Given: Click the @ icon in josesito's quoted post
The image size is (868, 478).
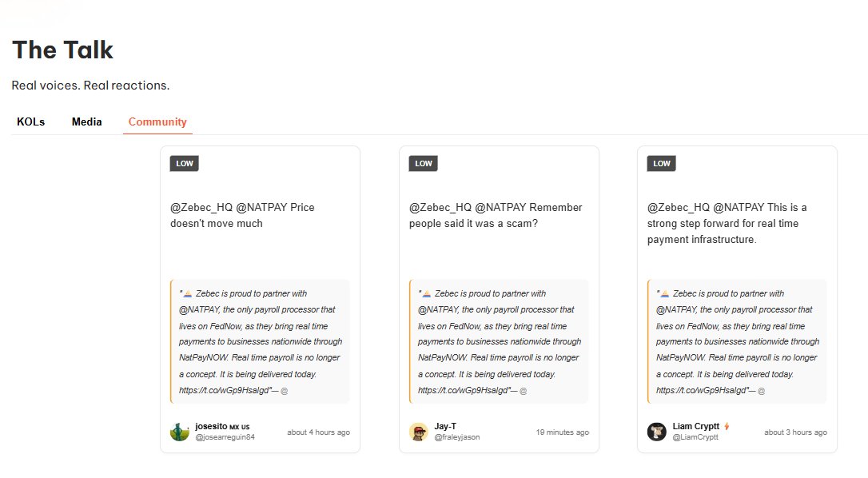Looking at the screenshot, I should point(284,391).
